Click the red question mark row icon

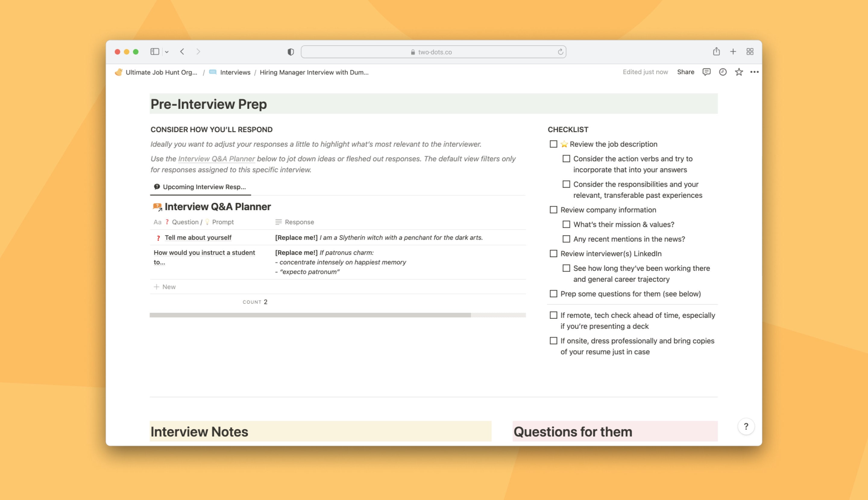(158, 238)
